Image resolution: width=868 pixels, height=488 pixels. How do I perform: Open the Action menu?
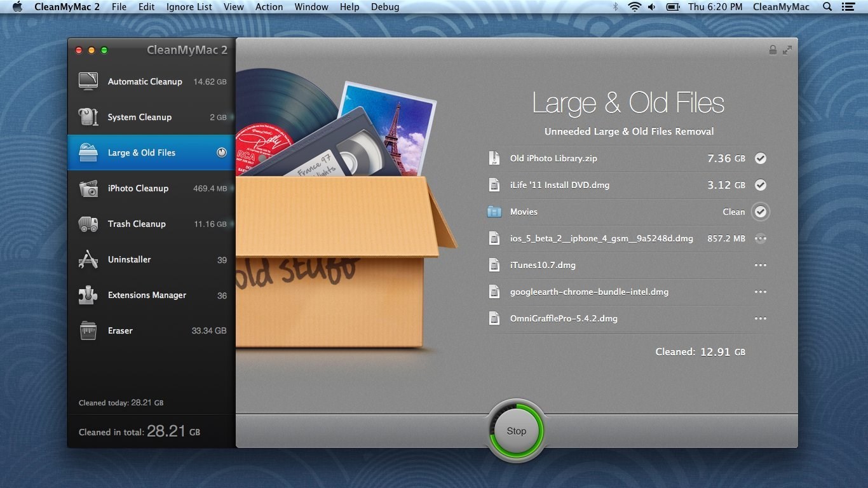pyautogui.click(x=269, y=7)
